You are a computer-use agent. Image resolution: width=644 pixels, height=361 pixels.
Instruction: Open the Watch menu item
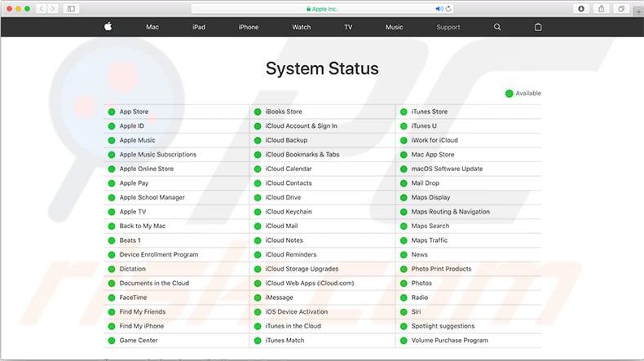302,27
